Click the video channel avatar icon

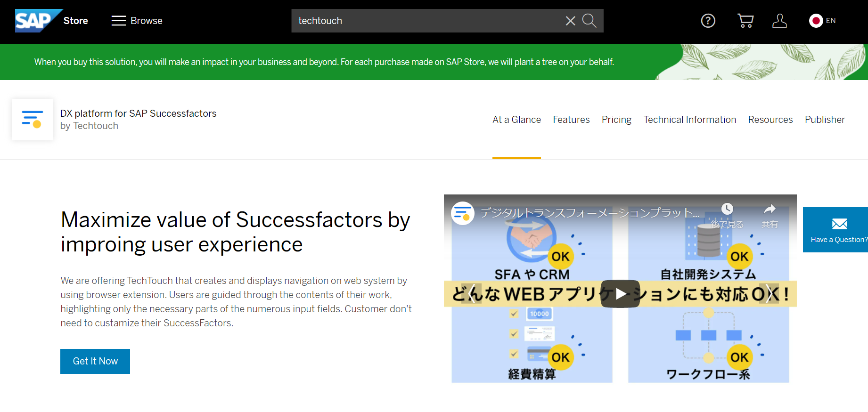[463, 213]
